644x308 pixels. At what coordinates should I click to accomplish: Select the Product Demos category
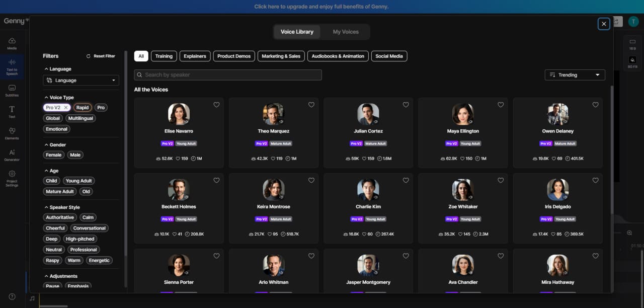pyautogui.click(x=234, y=56)
